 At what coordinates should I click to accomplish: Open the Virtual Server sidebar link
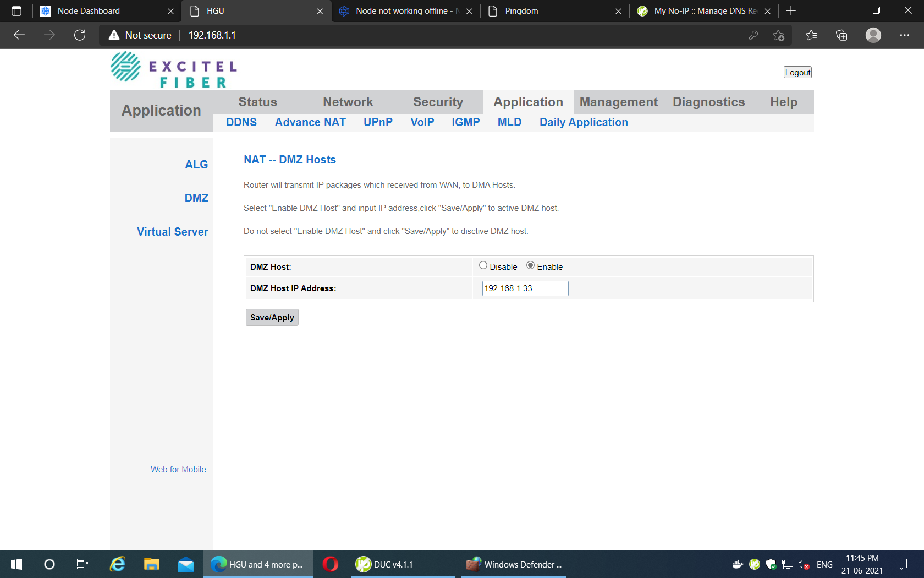click(172, 232)
